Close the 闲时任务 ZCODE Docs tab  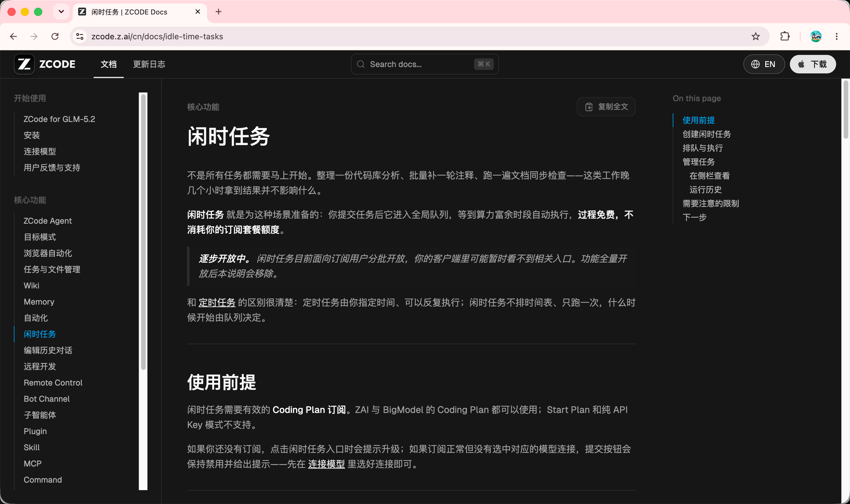[198, 12]
